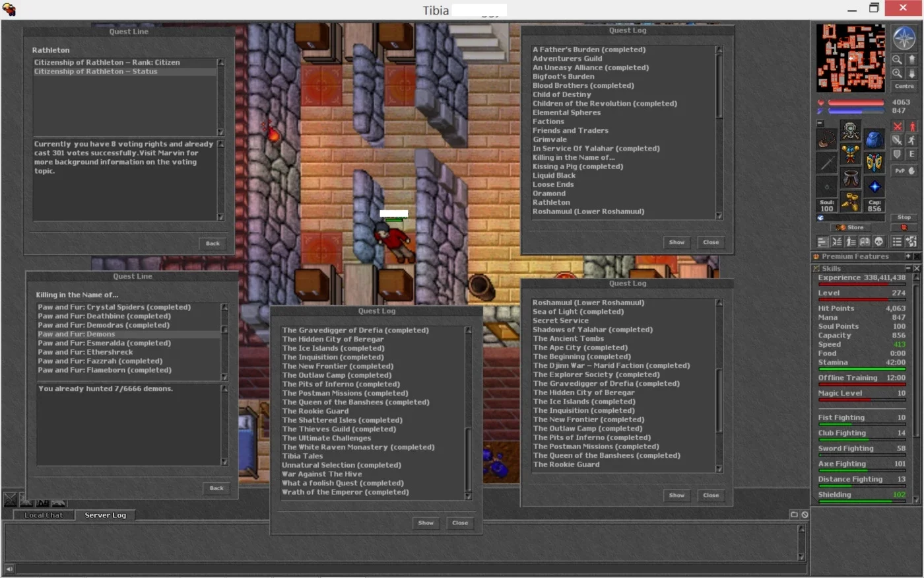
Task: Click the Skills panel scrollbar down arrow
Action: [x=917, y=500]
